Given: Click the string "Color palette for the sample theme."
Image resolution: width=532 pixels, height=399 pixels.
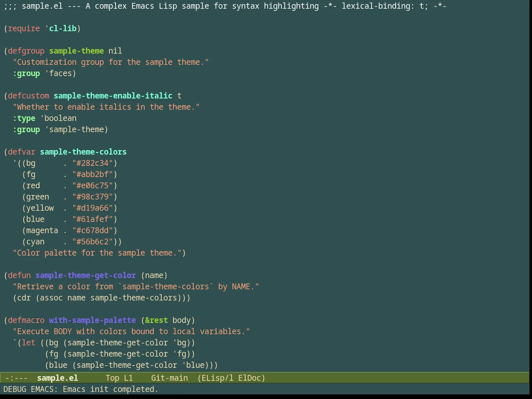Looking at the screenshot, I should tap(97, 253).
